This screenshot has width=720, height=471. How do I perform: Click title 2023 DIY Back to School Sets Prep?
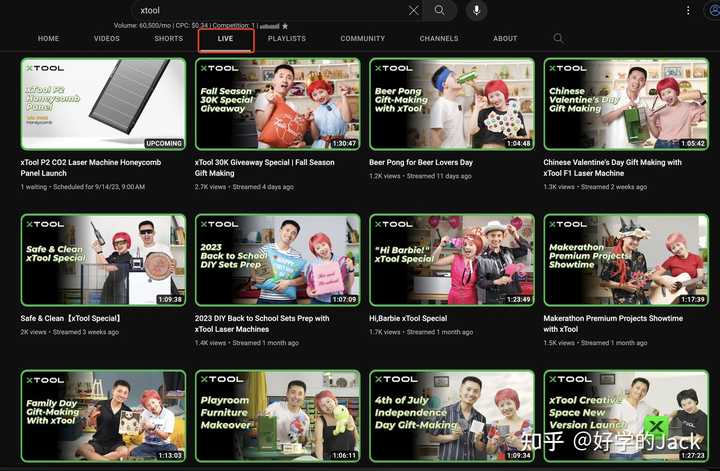pos(262,324)
